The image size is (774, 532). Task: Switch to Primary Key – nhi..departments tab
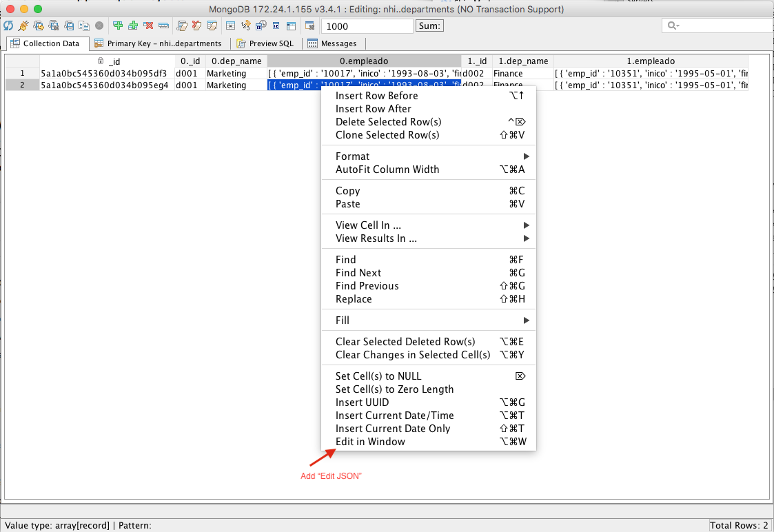point(159,43)
